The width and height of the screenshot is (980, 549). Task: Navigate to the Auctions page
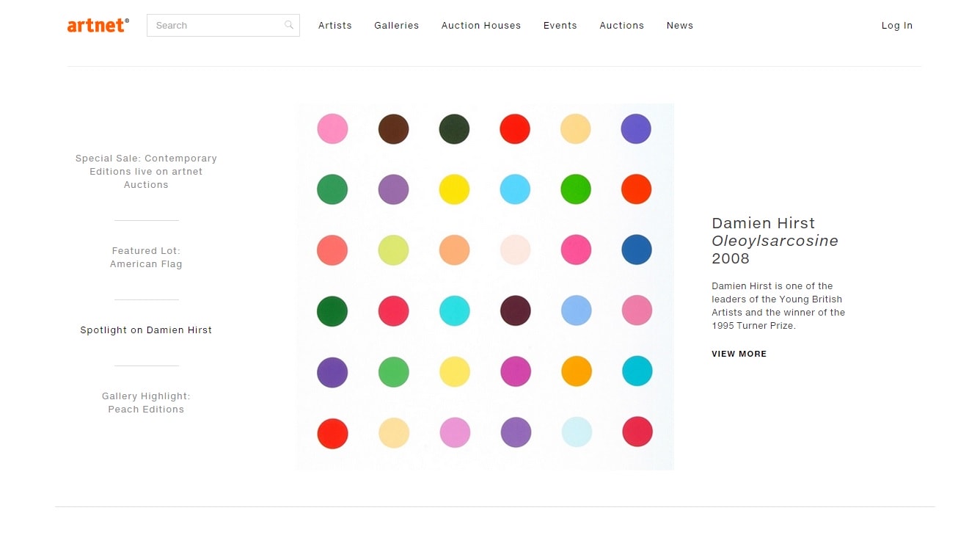pos(621,25)
